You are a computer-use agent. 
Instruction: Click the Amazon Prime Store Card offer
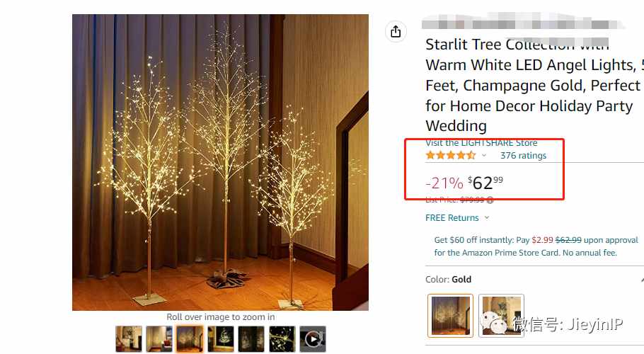(x=536, y=246)
